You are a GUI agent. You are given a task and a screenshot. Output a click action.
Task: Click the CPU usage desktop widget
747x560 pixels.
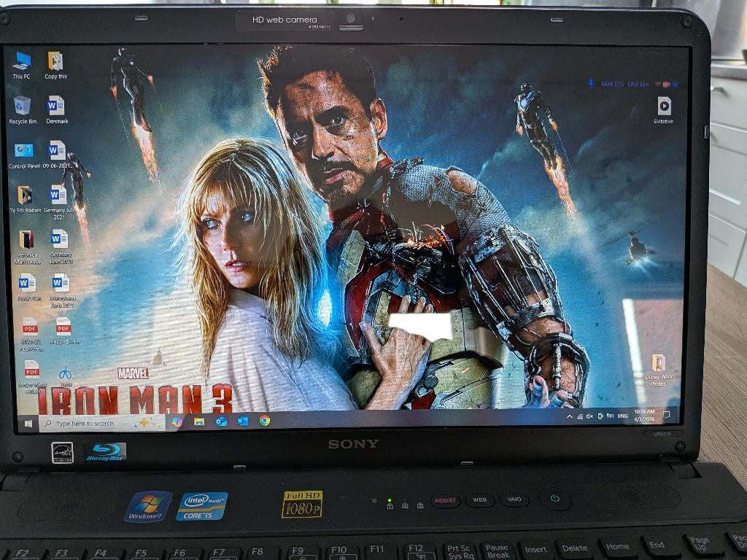[638, 85]
